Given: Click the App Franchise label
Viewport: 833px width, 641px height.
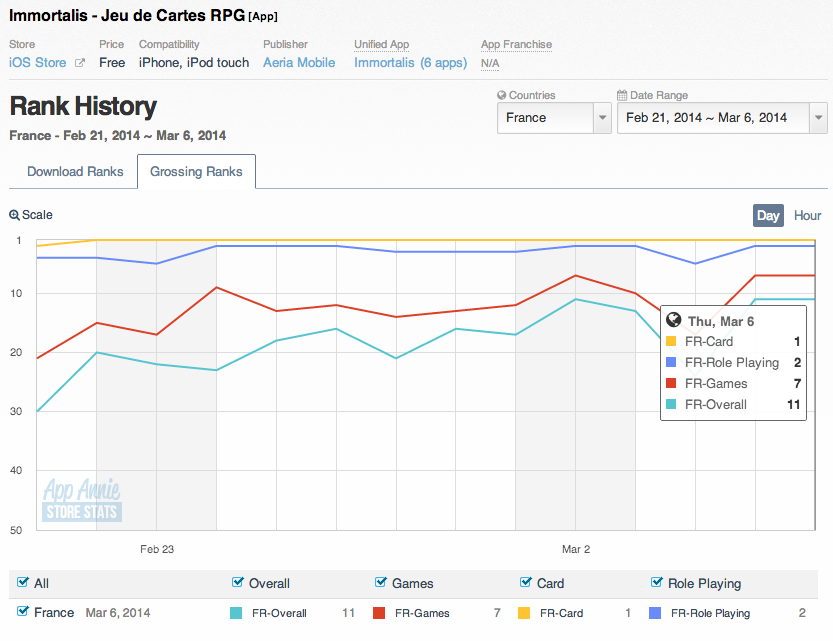Looking at the screenshot, I should point(516,44).
